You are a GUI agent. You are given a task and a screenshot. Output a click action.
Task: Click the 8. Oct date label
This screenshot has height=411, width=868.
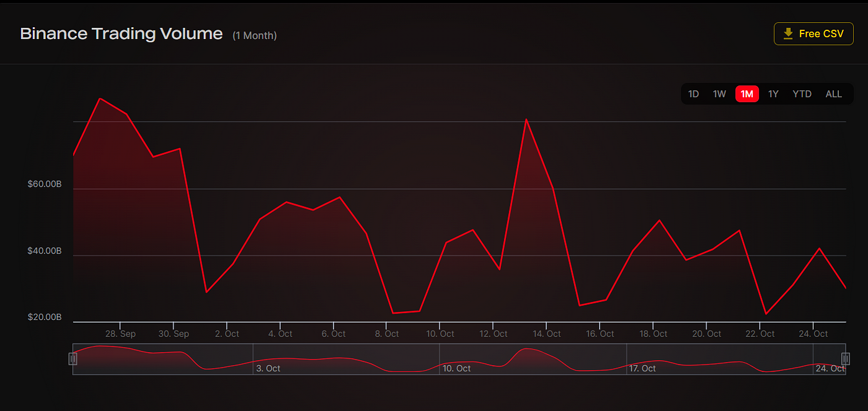click(387, 334)
